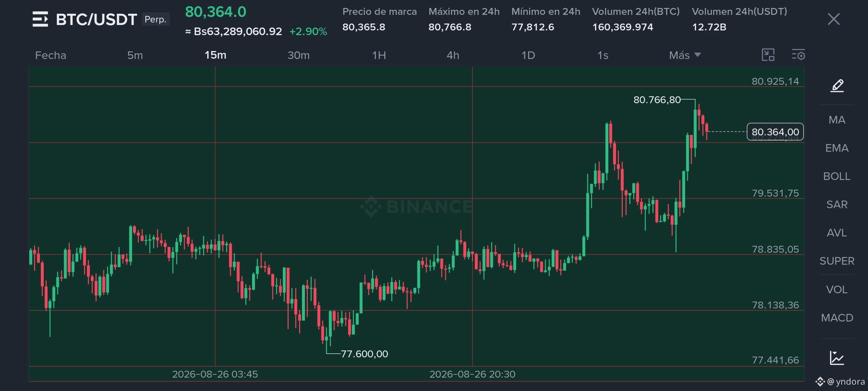Switch to the 1s timeframe
This screenshot has width=868, height=391.
click(603, 55)
